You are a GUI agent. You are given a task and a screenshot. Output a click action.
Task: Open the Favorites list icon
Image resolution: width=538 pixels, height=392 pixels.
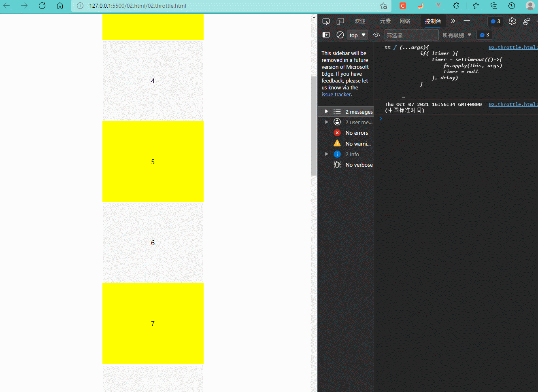pyautogui.click(x=476, y=6)
